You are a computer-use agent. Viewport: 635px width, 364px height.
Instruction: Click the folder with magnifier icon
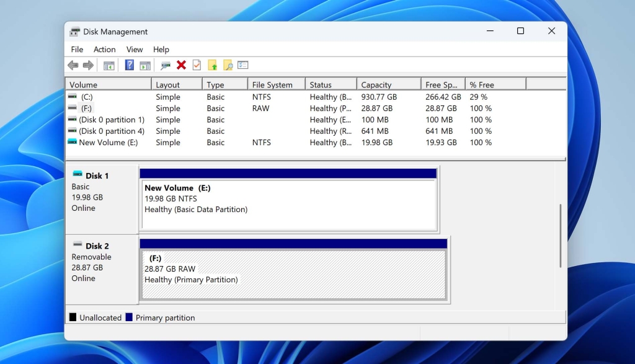228,65
